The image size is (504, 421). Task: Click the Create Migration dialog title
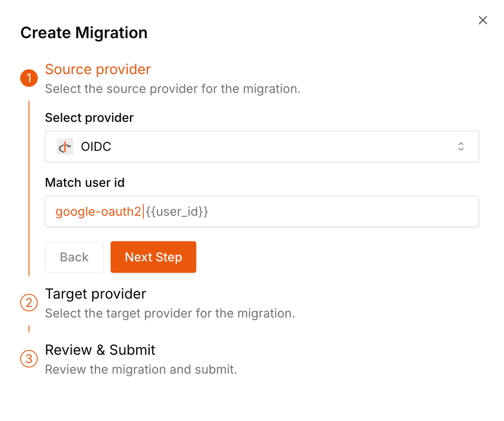tap(84, 33)
